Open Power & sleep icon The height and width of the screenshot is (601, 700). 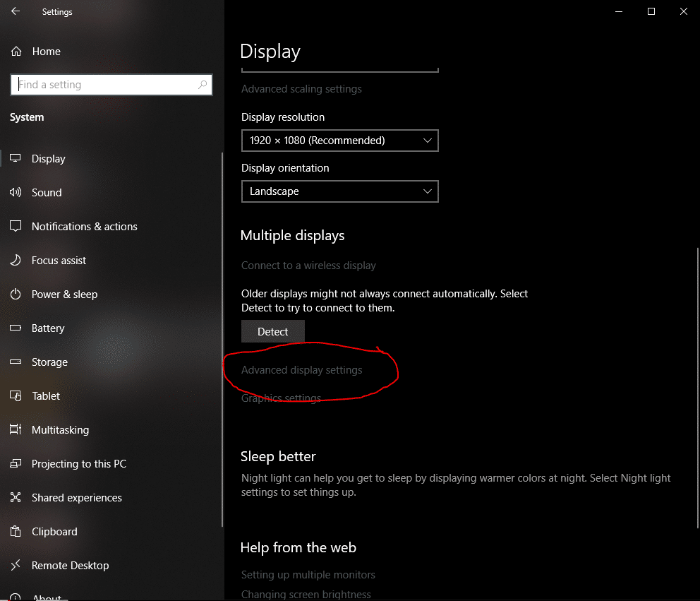16,294
